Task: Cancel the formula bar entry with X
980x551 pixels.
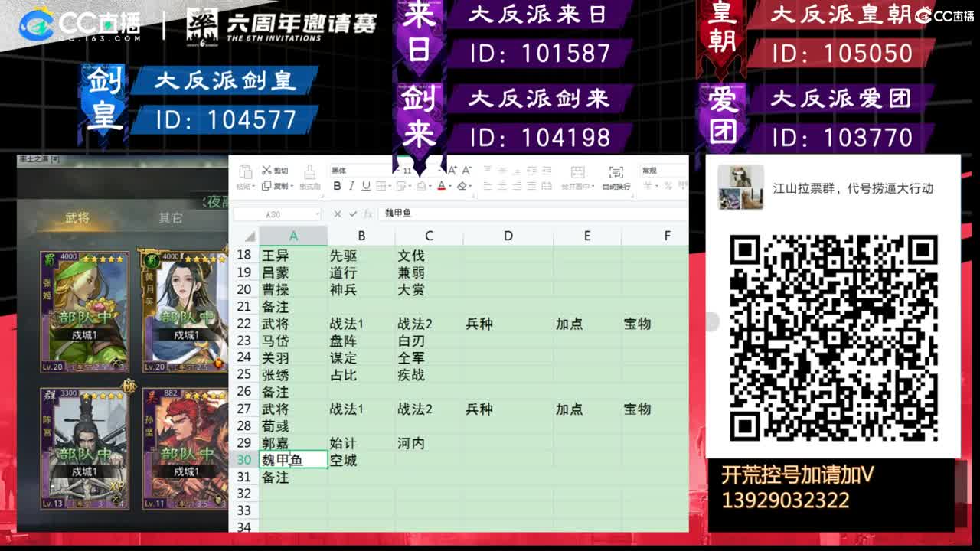Action: pos(338,214)
